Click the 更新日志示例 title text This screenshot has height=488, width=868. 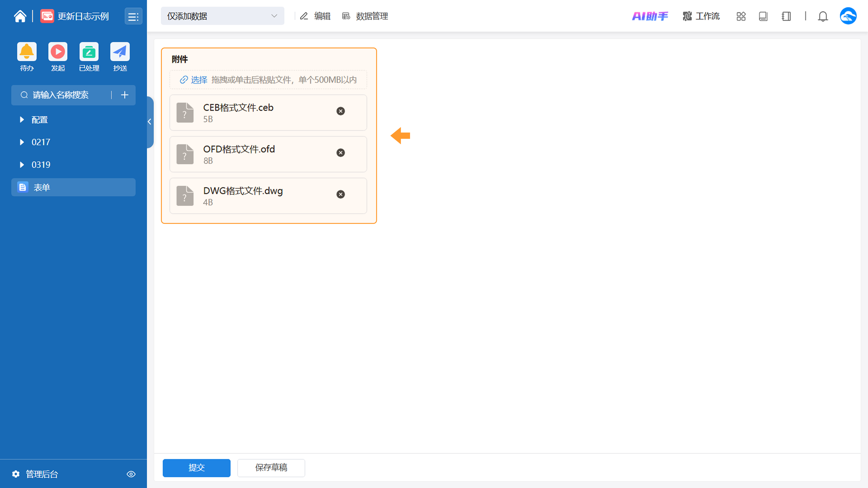(83, 16)
